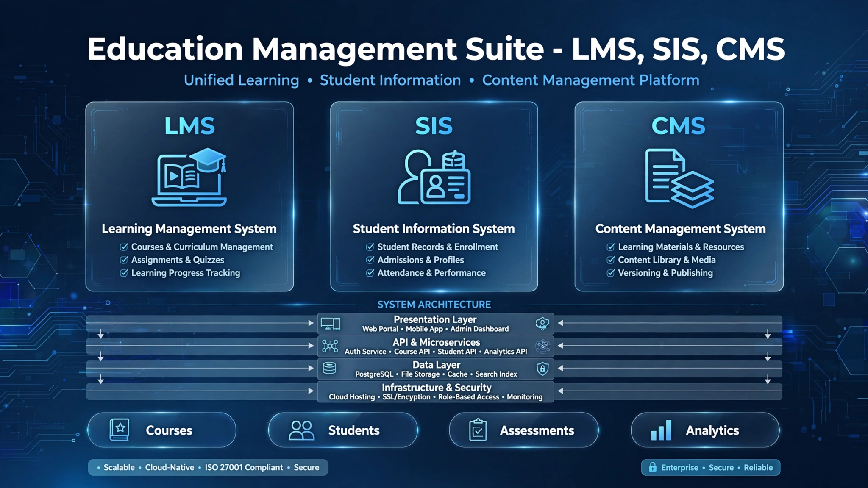
Task: Toggle Attendance & Performance checkmark
Action: [370, 273]
